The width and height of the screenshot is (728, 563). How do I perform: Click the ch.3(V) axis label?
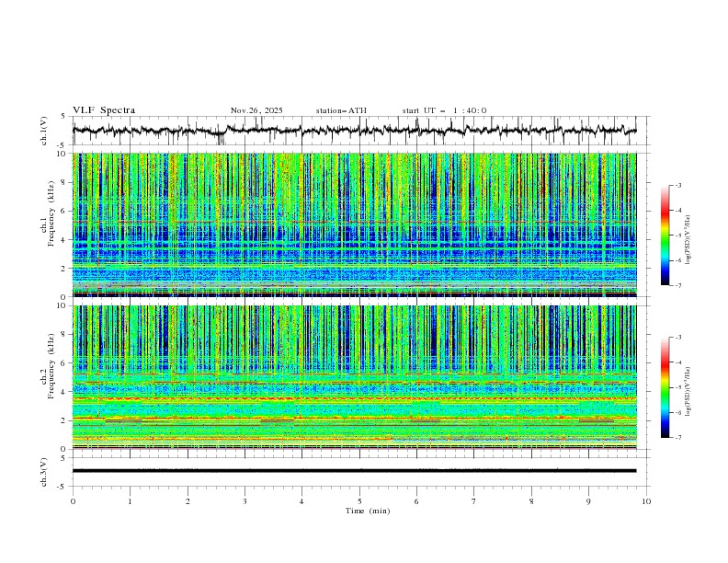pyautogui.click(x=44, y=471)
